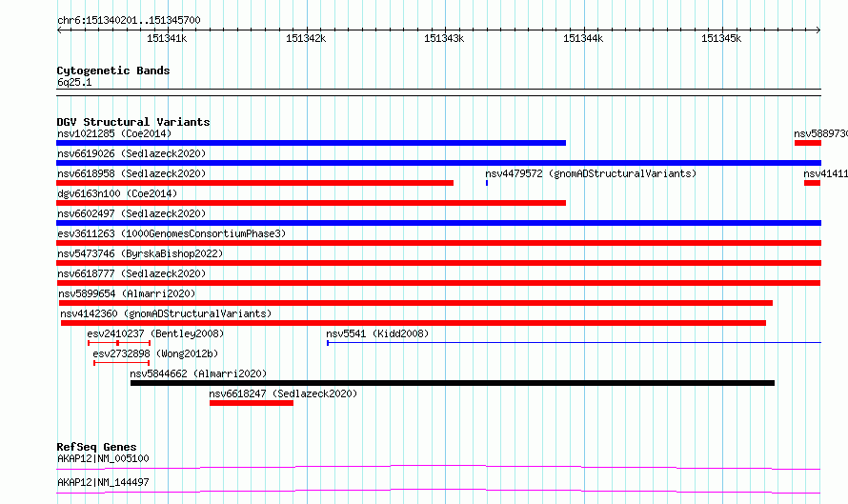Click the 151342k ruler tick label
Screen dimensions: 848x504
point(306,38)
